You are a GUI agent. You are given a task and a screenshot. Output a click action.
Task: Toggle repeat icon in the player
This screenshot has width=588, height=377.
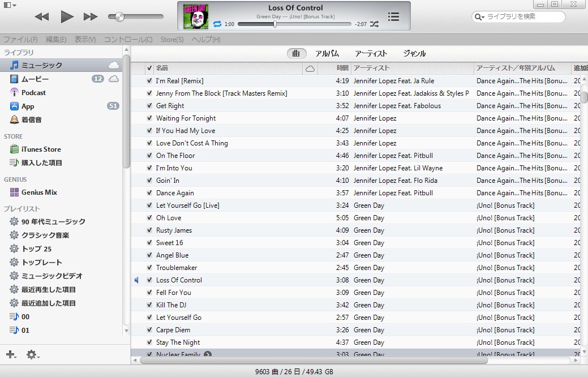[x=217, y=24]
